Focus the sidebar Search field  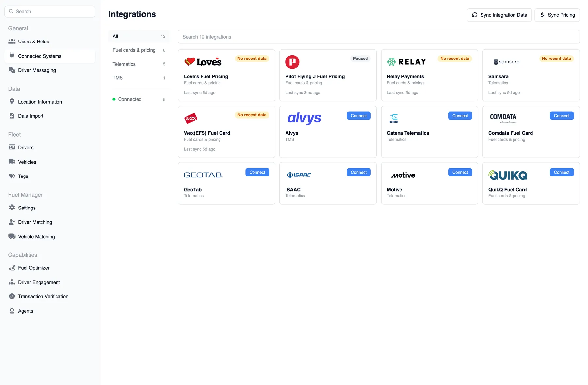coord(50,11)
